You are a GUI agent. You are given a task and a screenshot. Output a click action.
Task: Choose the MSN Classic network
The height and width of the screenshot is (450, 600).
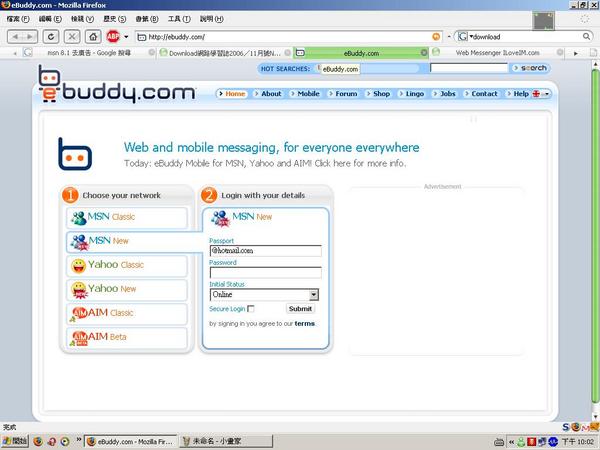127,217
